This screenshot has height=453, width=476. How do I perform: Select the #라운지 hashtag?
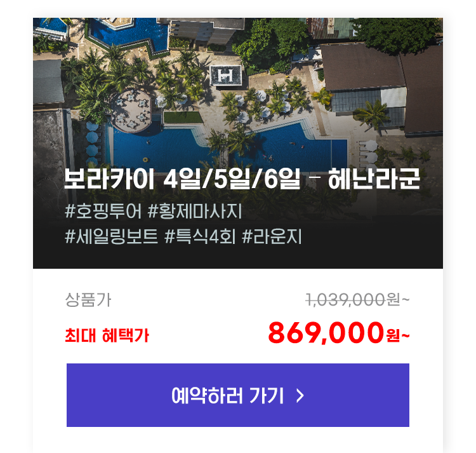[x=272, y=236]
